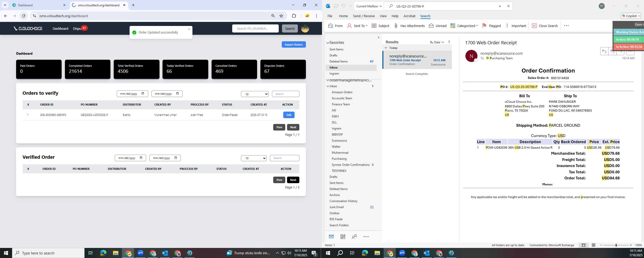Image resolution: width=644 pixels, height=258 pixels.
Task: Expand the Outlook search options chevron
Action: pos(500,6)
